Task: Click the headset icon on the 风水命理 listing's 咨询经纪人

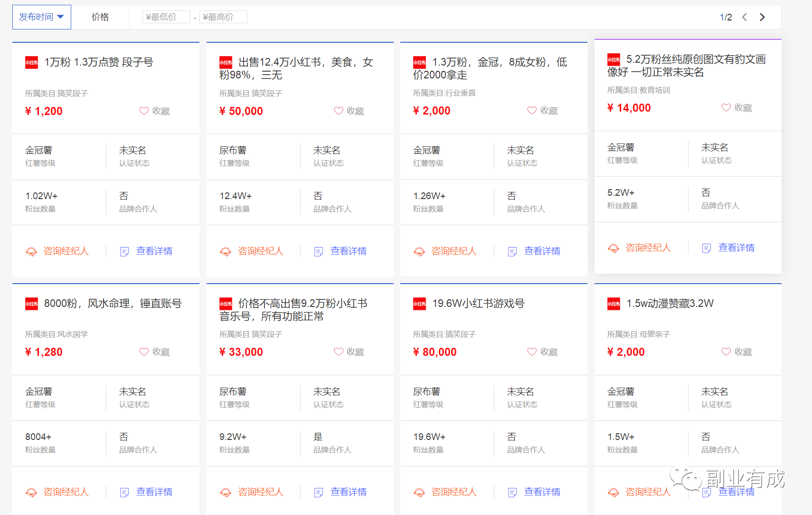Action: pyautogui.click(x=32, y=492)
